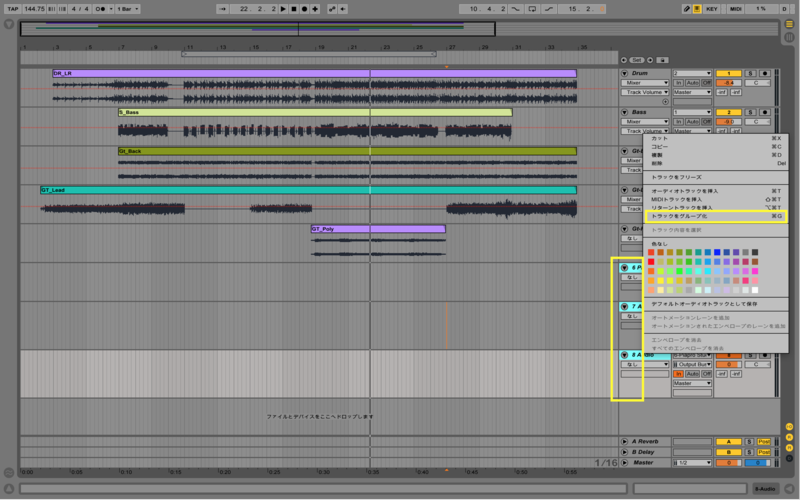Viewport: 800px width, 500px height.
Task: Solo the Drum track
Action: (x=750, y=73)
